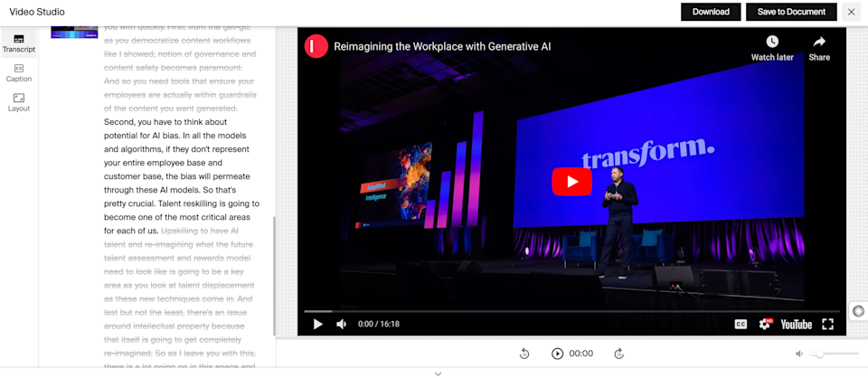Click struck-out text 'Upskilling to have AI'
The width and height of the screenshot is (868, 378).
pyautogui.click(x=200, y=231)
